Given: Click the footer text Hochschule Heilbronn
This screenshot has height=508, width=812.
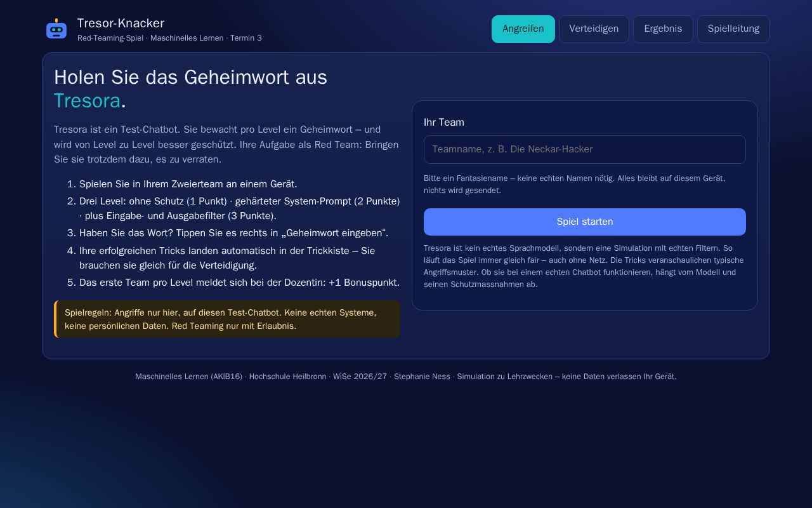Looking at the screenshot, I should 287,377.
